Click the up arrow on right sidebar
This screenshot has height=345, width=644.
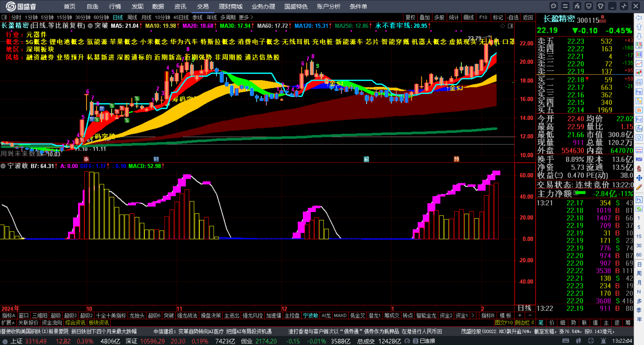639,27
